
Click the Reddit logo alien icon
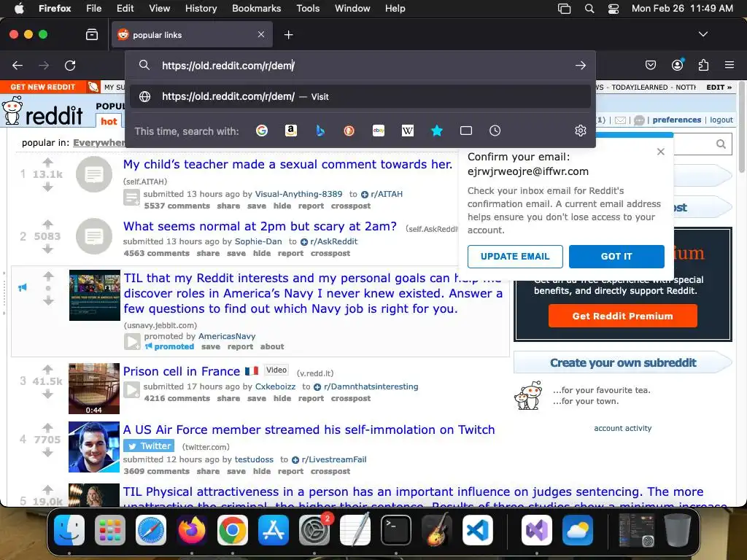pos(12,111)
